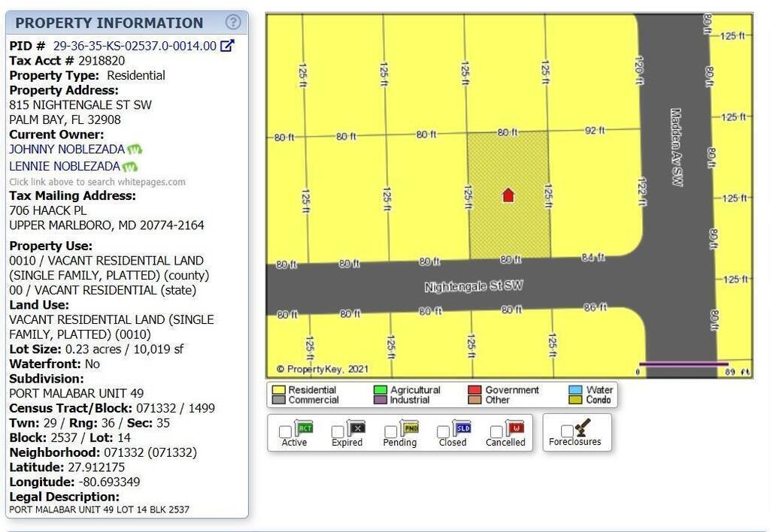The image size is (770, 532).
Task: Open the PID number link
Action: 135,46
